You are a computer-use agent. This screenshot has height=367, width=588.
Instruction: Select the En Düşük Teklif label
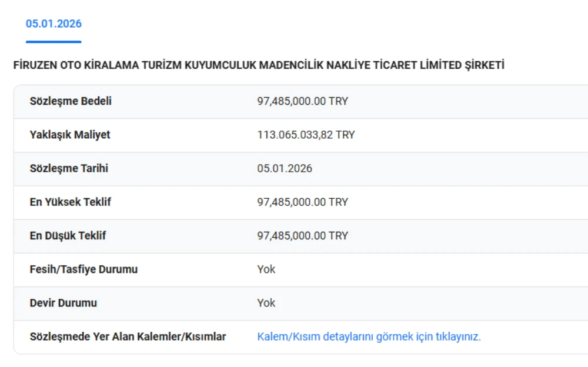[x=68, y=236]
